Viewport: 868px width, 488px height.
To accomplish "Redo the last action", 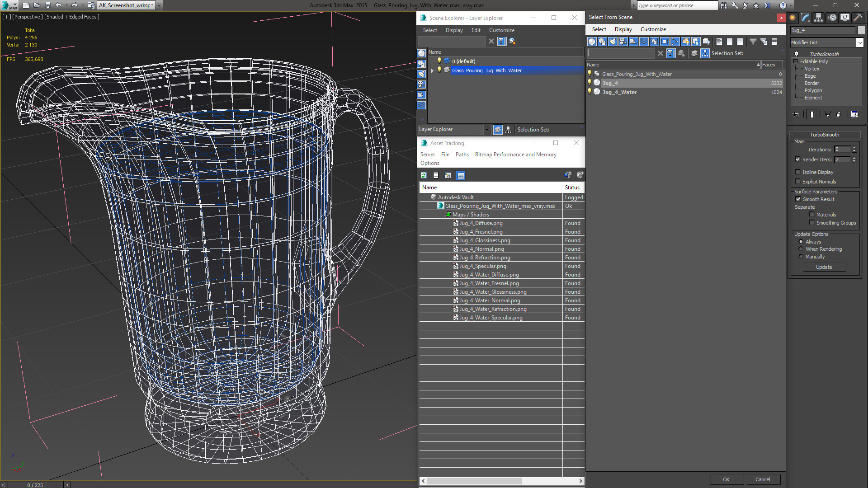I will [75, 5].
